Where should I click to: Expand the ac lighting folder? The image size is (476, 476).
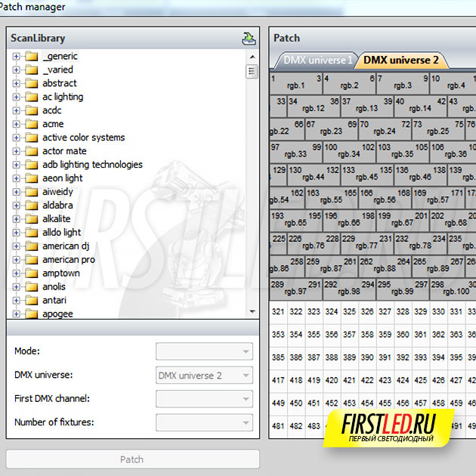click(17, 97)
